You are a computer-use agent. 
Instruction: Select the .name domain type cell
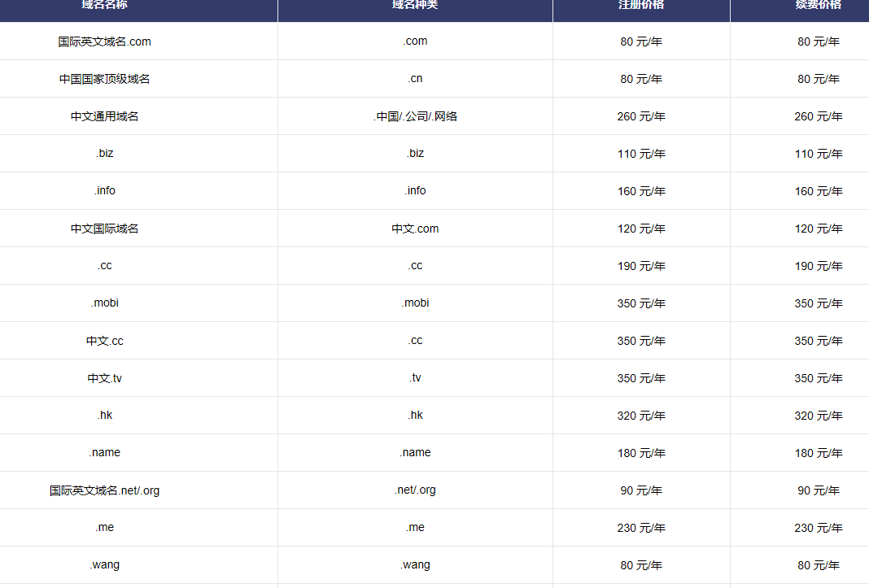(415, 453)
